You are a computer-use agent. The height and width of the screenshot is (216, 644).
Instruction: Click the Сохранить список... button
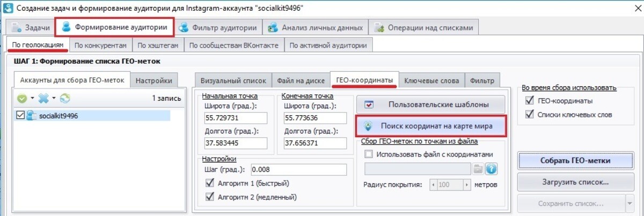(x=571, y=204)
